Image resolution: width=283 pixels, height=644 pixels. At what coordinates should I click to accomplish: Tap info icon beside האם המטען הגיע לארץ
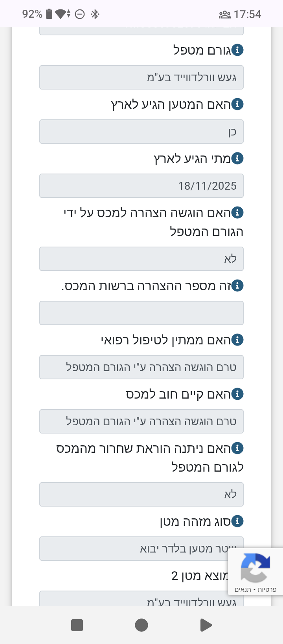point(237,104)
